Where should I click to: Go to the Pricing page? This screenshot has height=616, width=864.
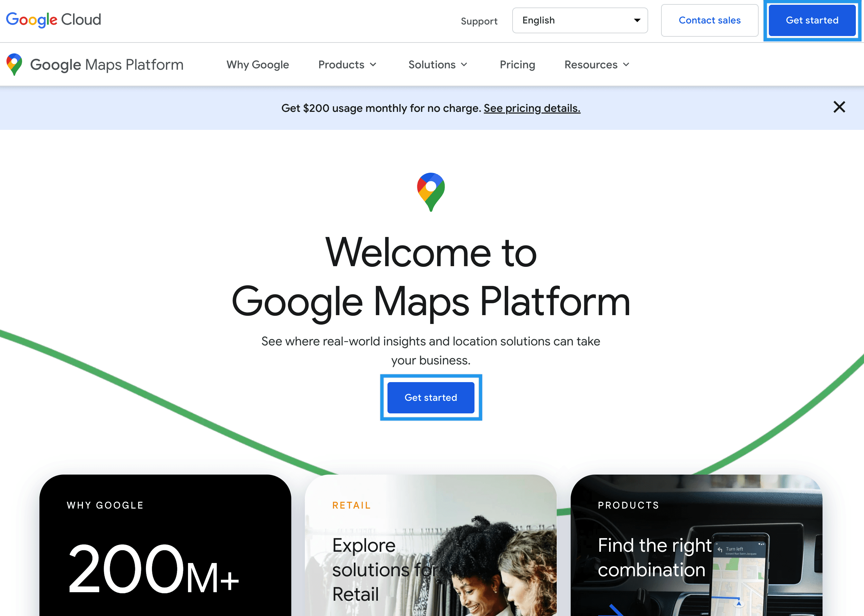click(517, 65)
